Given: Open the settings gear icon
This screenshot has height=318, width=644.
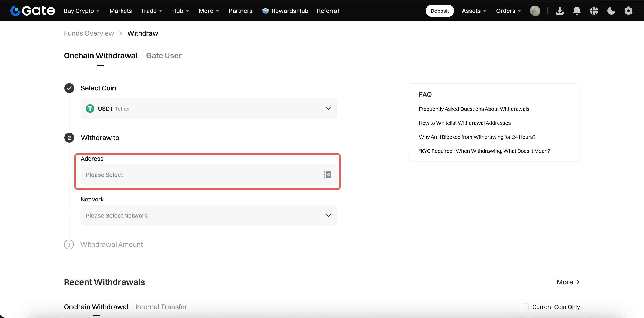Looking at the screenshot, I should (x=629, y=11).
